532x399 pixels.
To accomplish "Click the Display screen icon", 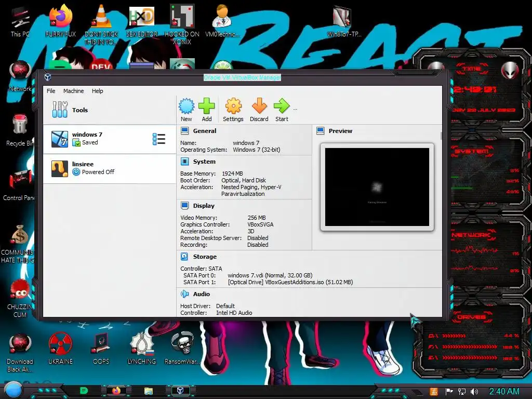I will (184, 206).
